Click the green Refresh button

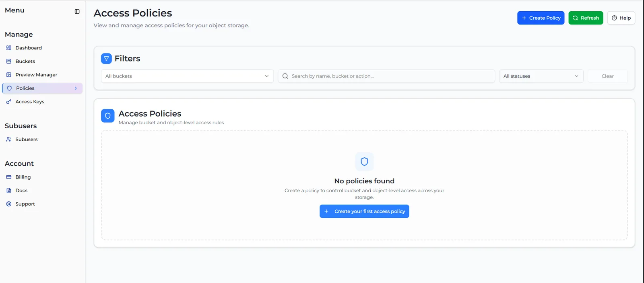click(586, 18)
